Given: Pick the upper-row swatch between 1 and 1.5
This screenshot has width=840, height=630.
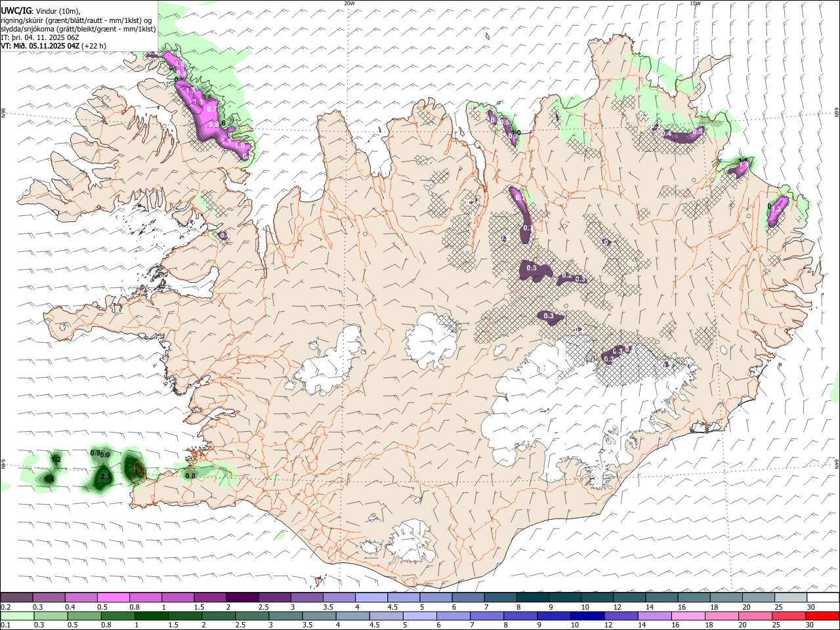Looking at the screenshot, I should (x=177, y=598).
